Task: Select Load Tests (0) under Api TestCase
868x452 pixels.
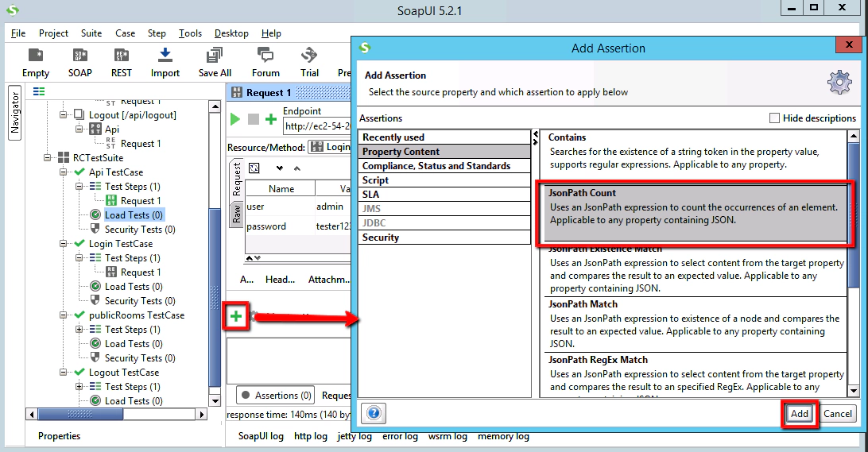Action: pyautogui.click(x=134, y=214)
